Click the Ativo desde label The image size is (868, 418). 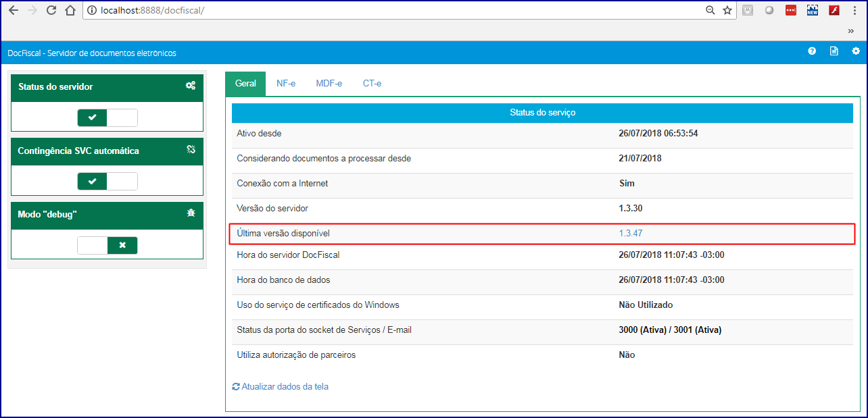259,134
